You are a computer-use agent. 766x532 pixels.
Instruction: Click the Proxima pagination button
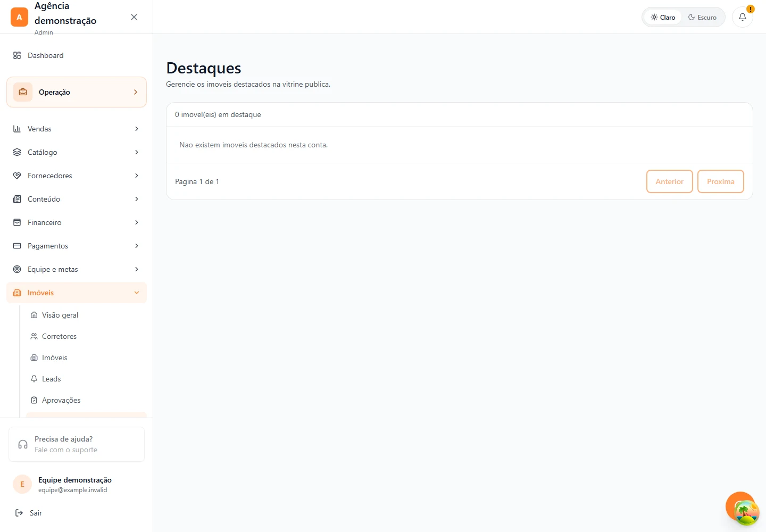(720, 181)
